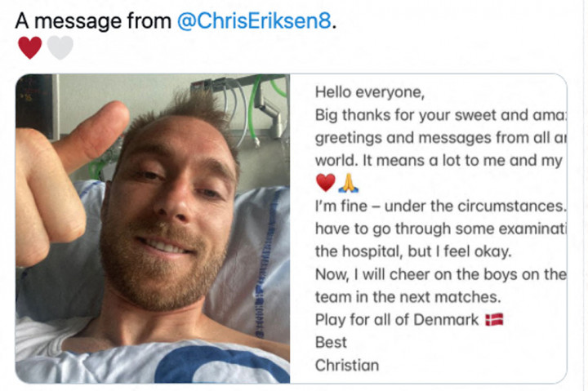Click the white heart emoji under the tweet text
The image size is (588, 391).
[60, 48]
